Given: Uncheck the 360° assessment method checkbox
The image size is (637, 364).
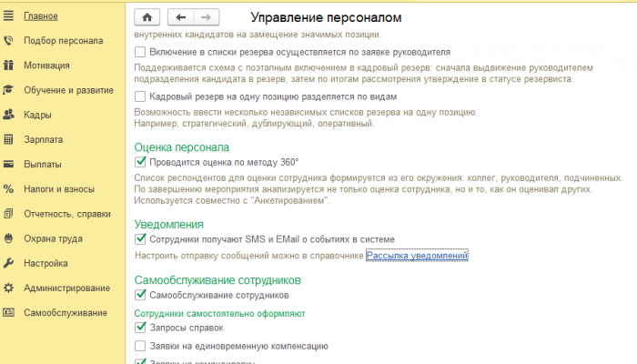Looking at the screenshot, I should tap(140, 162).
